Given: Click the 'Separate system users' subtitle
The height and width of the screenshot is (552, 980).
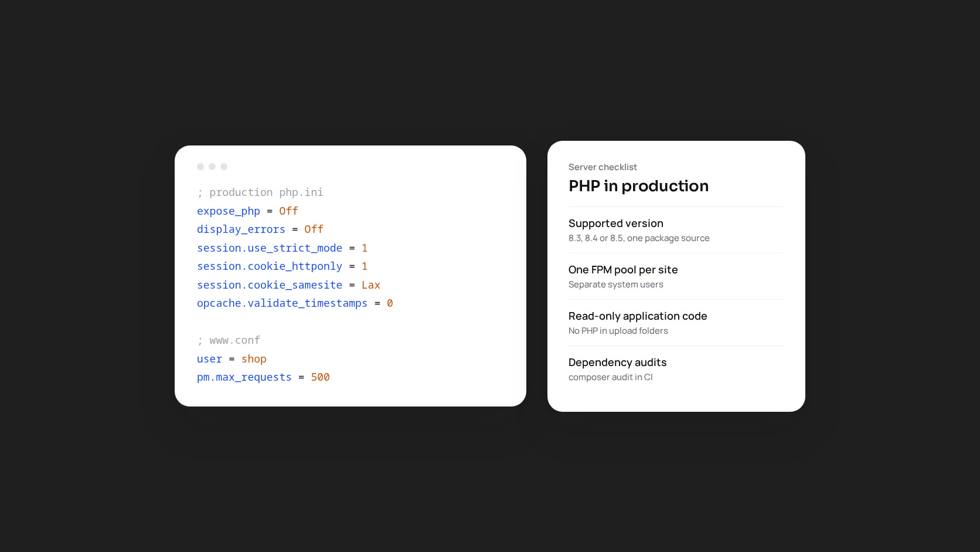Looking at the screenshot, I should (616, 285).
